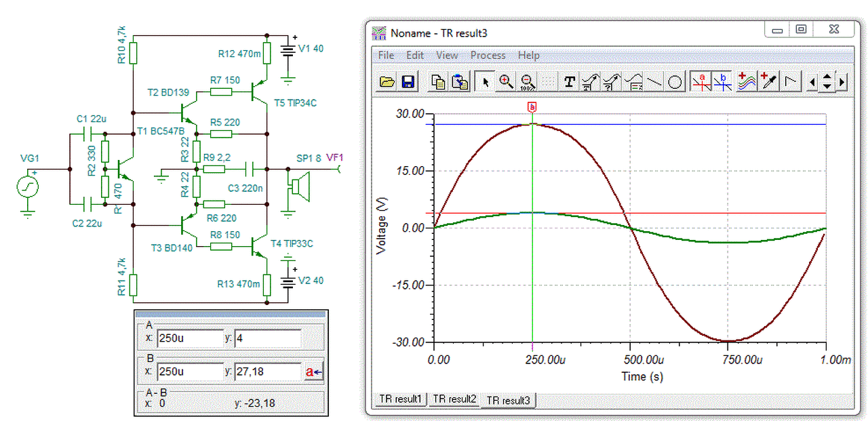Open the Process menu
Viewport: 868px width, 421px height.
point(488,55)
